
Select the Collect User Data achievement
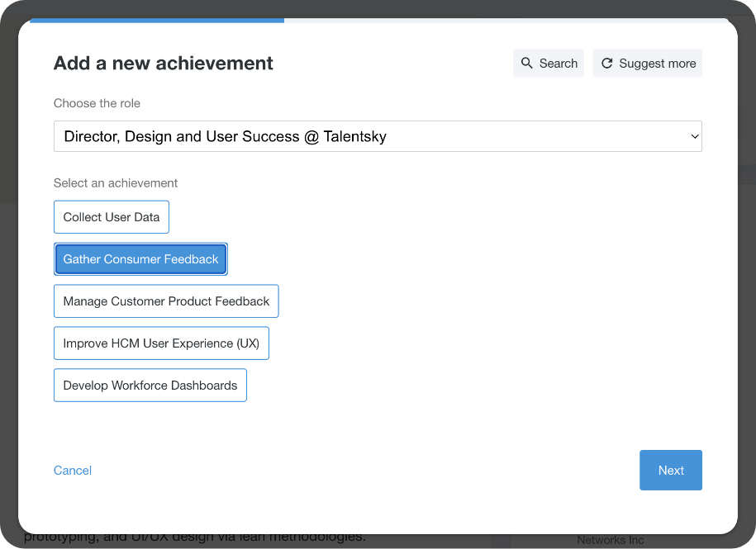tap(112, 217)
